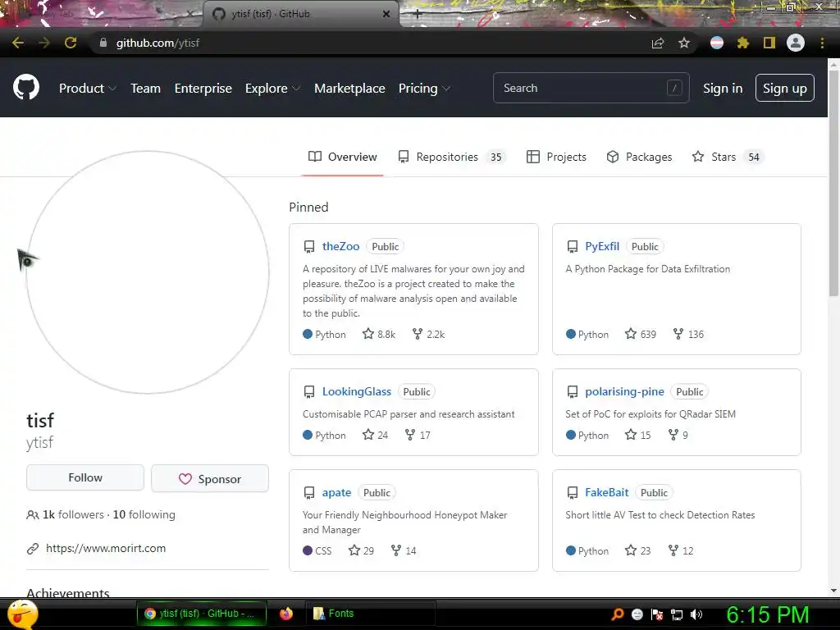This screenshot has width=840, height=630.
Task: Click the search magnifier in system tray
Action: coord(618,614)
